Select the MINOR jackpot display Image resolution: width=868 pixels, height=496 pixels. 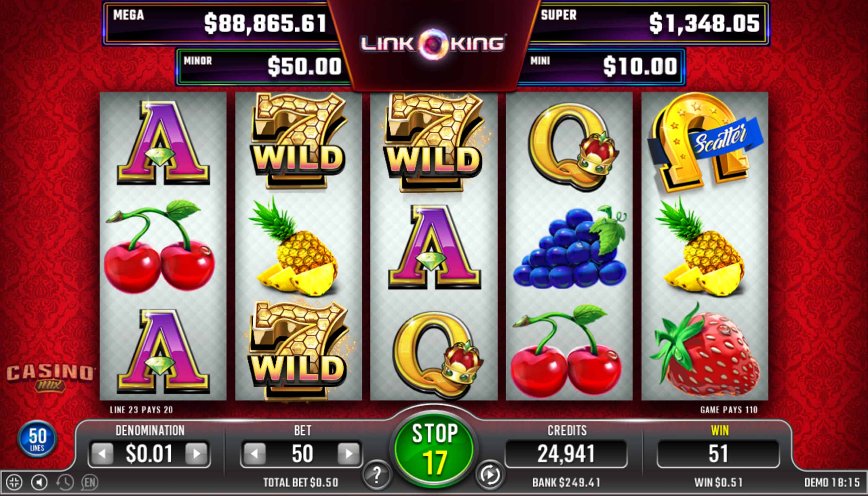pos(262,66)
